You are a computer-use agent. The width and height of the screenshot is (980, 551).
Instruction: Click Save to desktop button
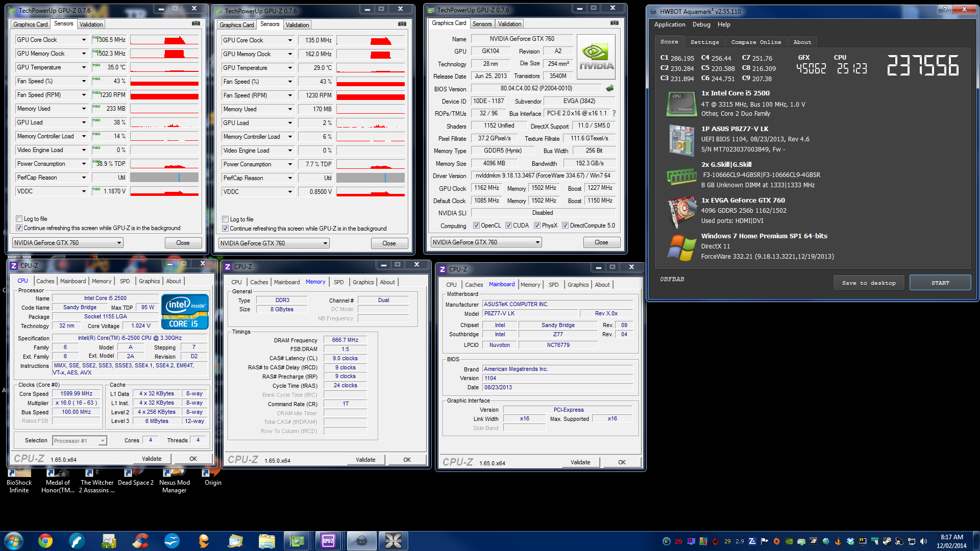click(869, 283)
